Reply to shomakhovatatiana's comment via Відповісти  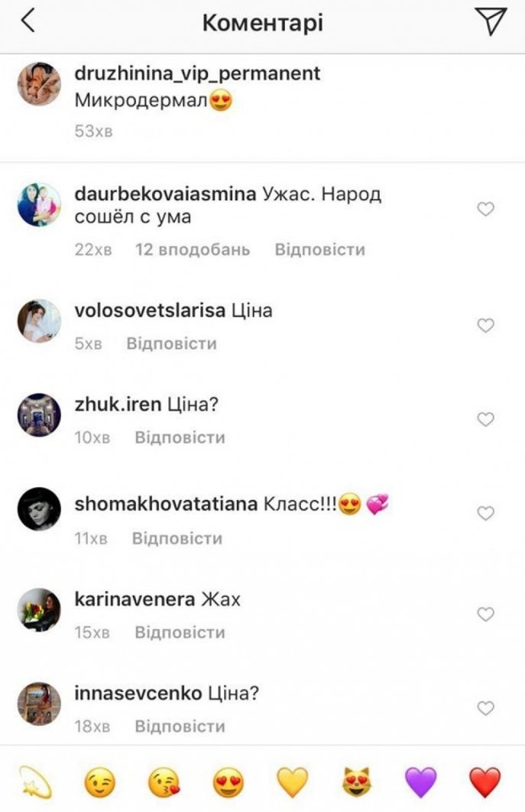177,538
